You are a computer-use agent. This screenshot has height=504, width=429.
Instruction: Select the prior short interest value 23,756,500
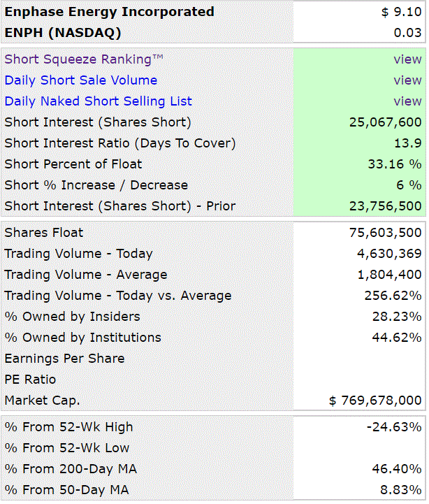[385, 206]
